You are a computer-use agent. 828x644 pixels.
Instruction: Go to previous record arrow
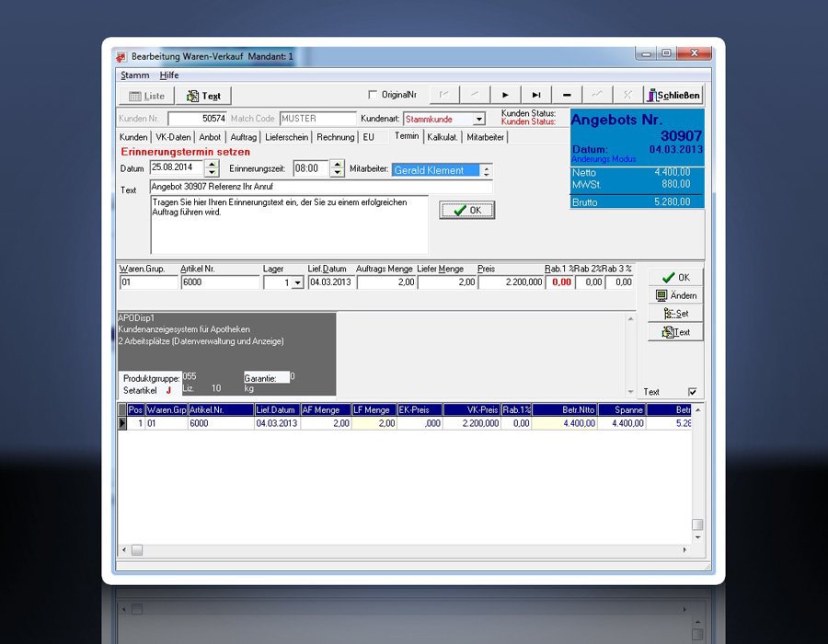click(x=474, y=95)
